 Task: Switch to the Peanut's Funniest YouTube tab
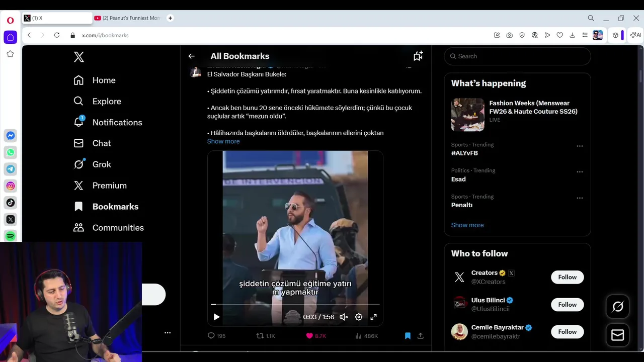pyautogui.click(x=127, y=18)
